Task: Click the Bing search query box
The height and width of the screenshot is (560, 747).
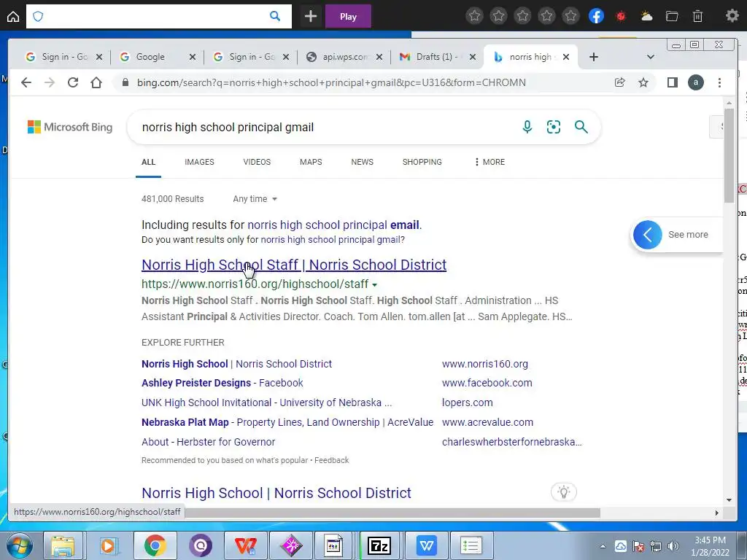Action: tap(324, 127)
